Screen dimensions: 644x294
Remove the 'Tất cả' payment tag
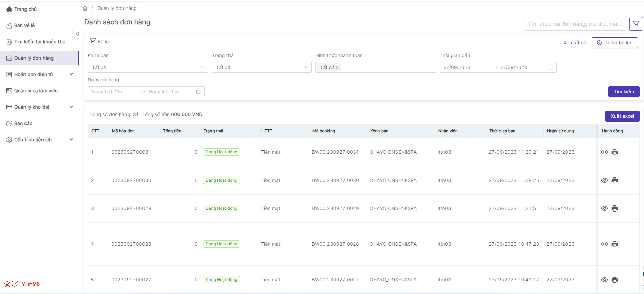[337, 67]
